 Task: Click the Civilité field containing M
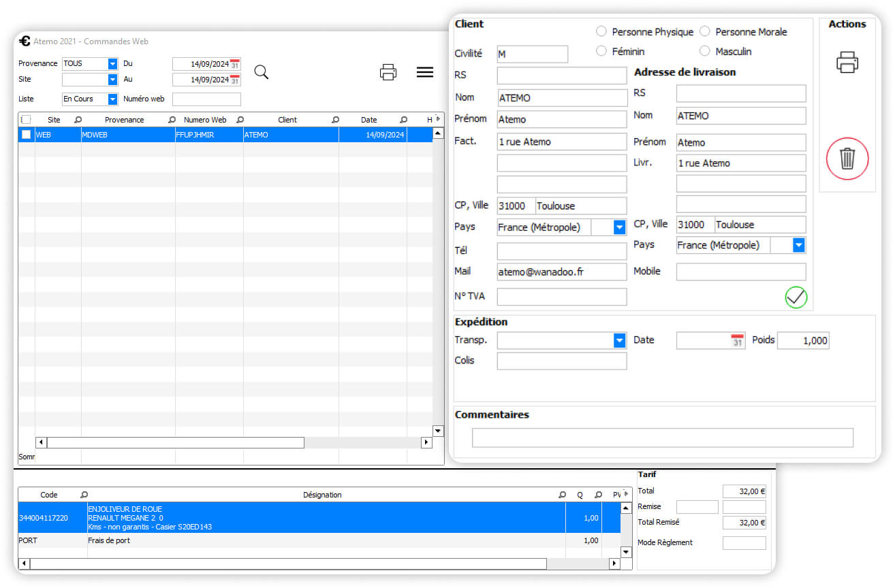point(532,54)
